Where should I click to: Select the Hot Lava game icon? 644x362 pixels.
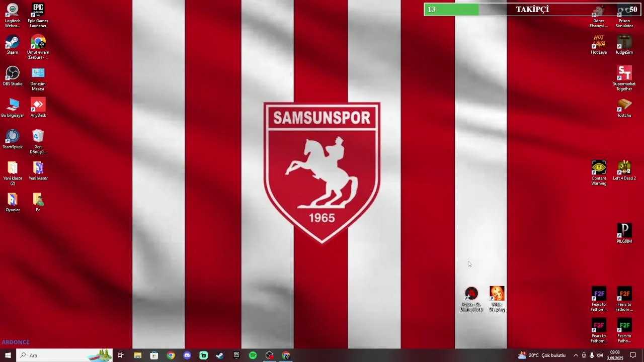pos(599,45)
